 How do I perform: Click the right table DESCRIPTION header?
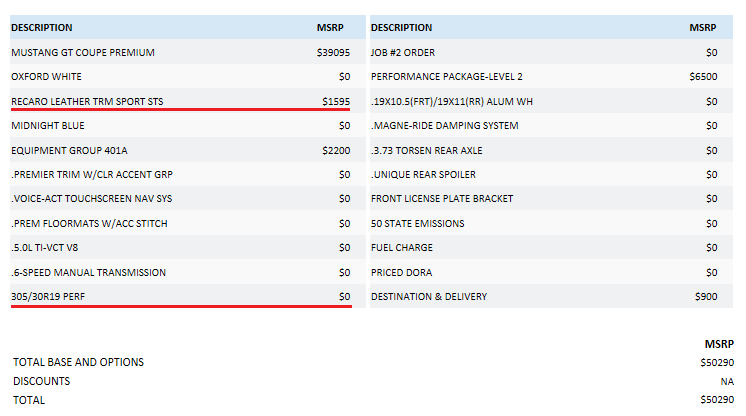[x=402, y=28]
